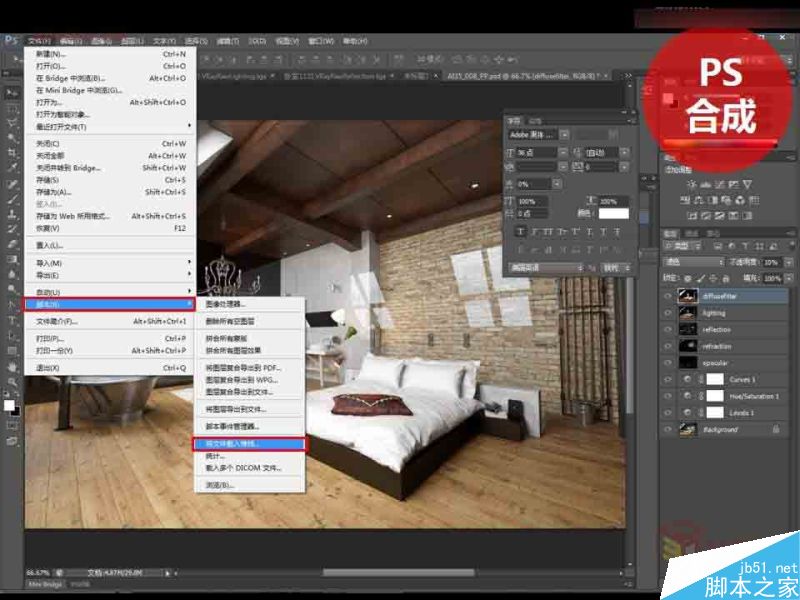
Task: Open the layer Opacity dropdown arrow
Action: click(x=789, y=262)
